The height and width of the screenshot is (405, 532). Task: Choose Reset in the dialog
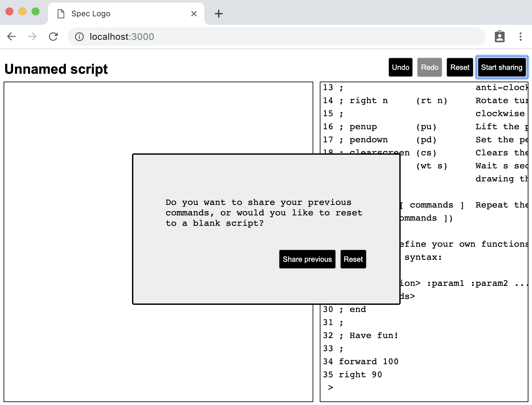coord(353,259)
